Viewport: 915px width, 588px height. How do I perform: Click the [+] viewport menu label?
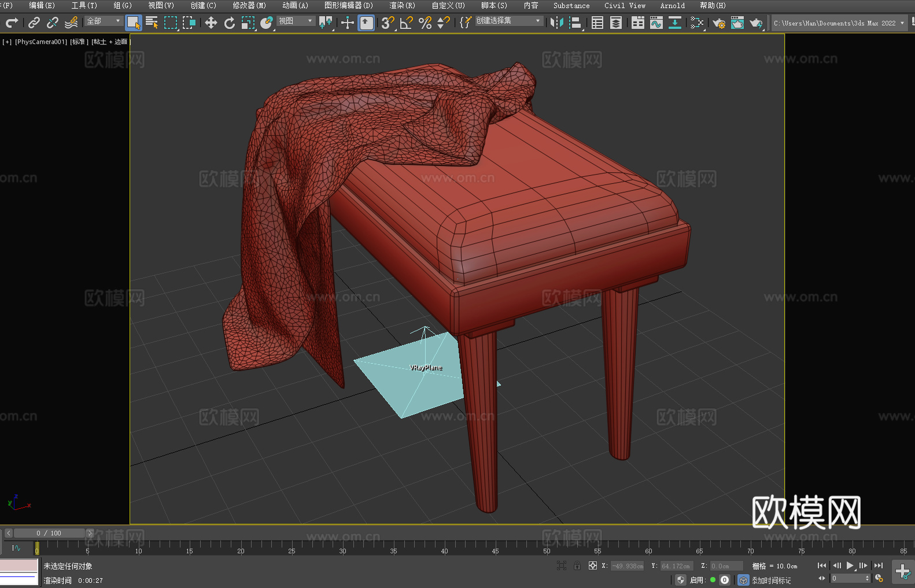click(7, 42)
